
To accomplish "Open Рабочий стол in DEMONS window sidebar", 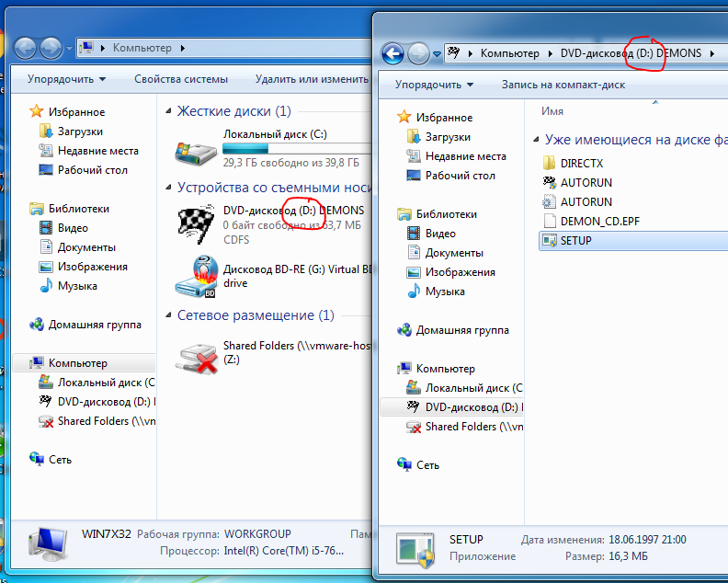I will click(x=461, y=176).
